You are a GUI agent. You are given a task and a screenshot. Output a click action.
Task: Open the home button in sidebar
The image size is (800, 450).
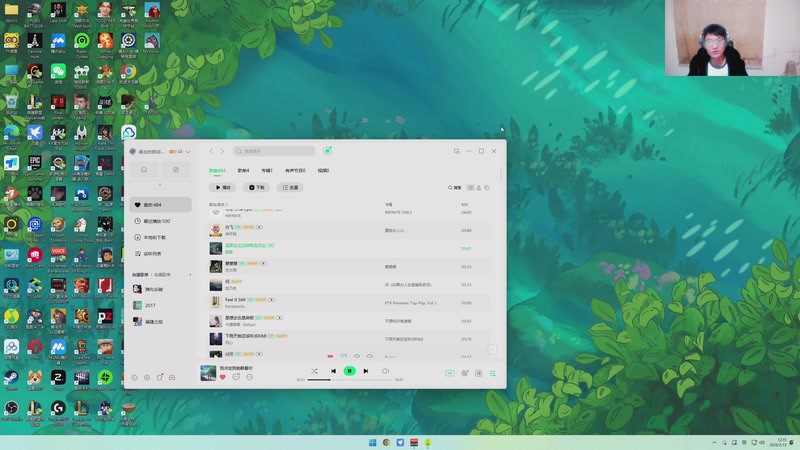pos(144,169)
